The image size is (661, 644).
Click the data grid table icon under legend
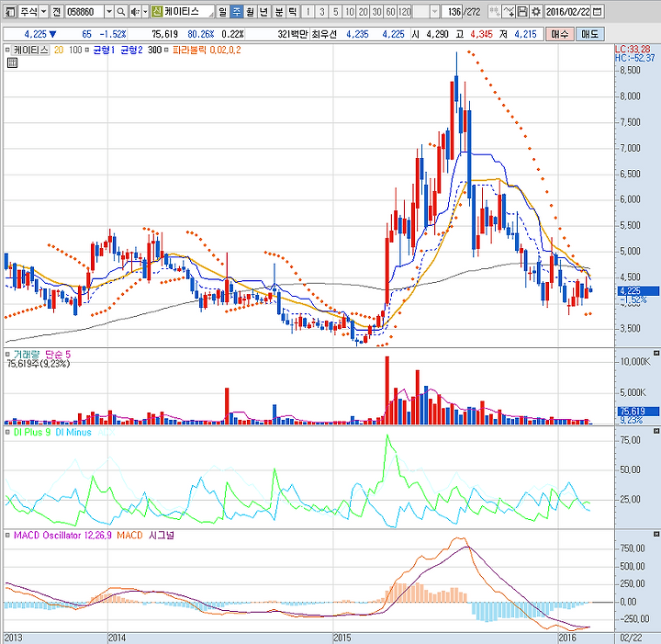pos(12,63)
